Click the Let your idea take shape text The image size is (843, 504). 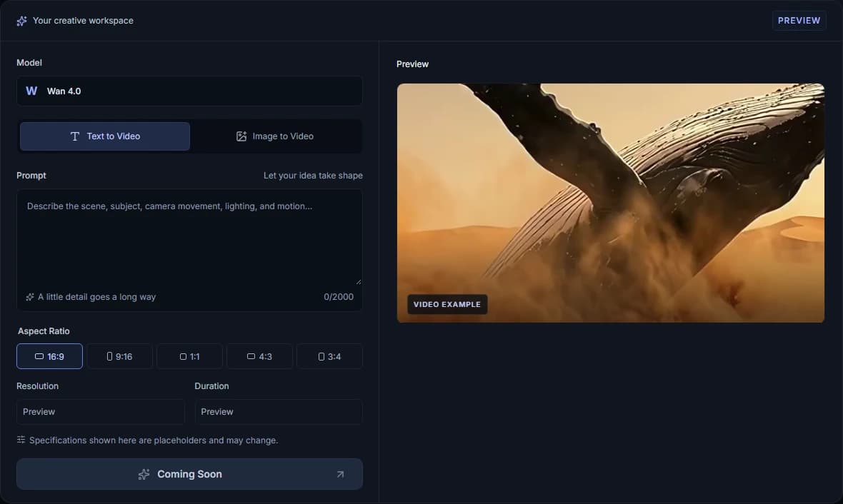click(x=313, y=176)
